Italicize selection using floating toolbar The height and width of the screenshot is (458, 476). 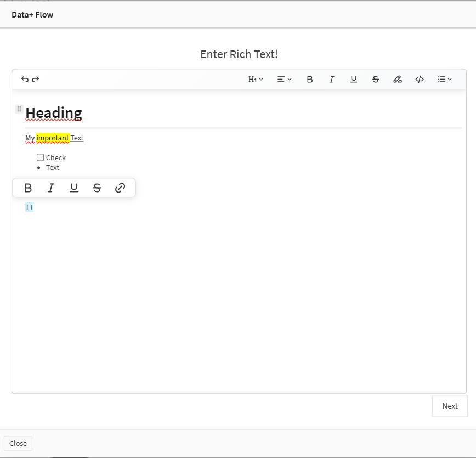pos(51,188)
